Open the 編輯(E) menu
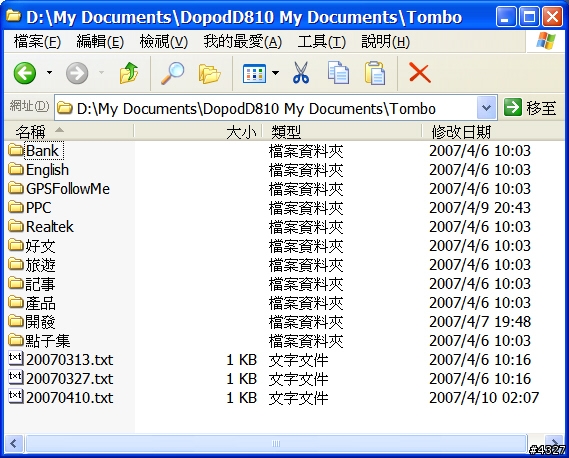The width and height of the screenshot is (569, 458). click(101, 42)
